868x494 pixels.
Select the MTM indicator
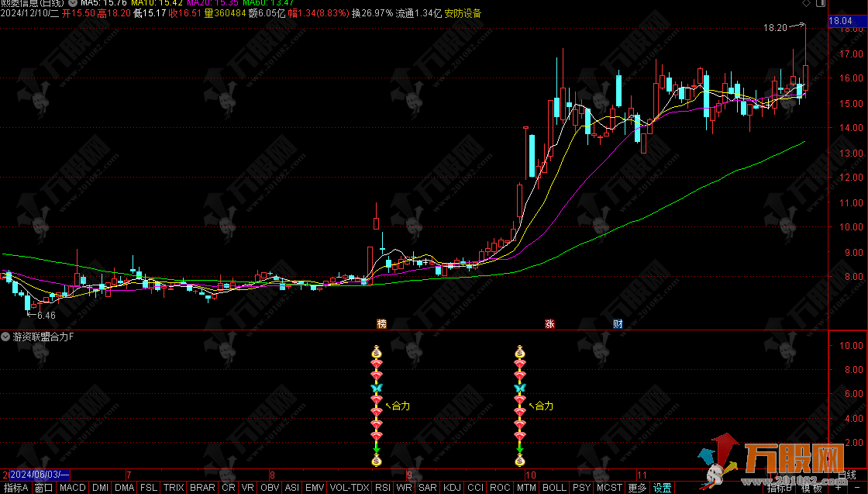pos(526,488)
